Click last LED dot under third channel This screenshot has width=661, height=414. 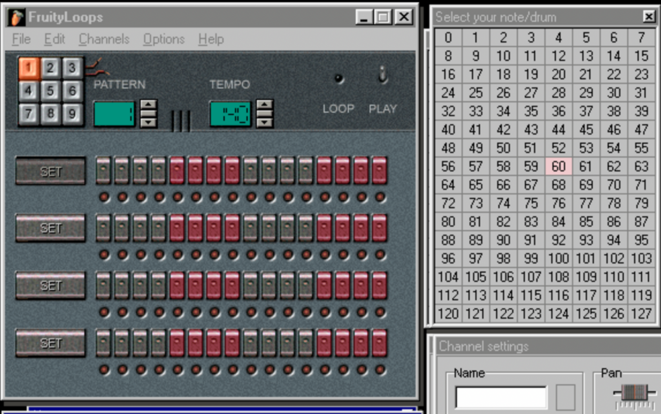[x=380, y=312]
